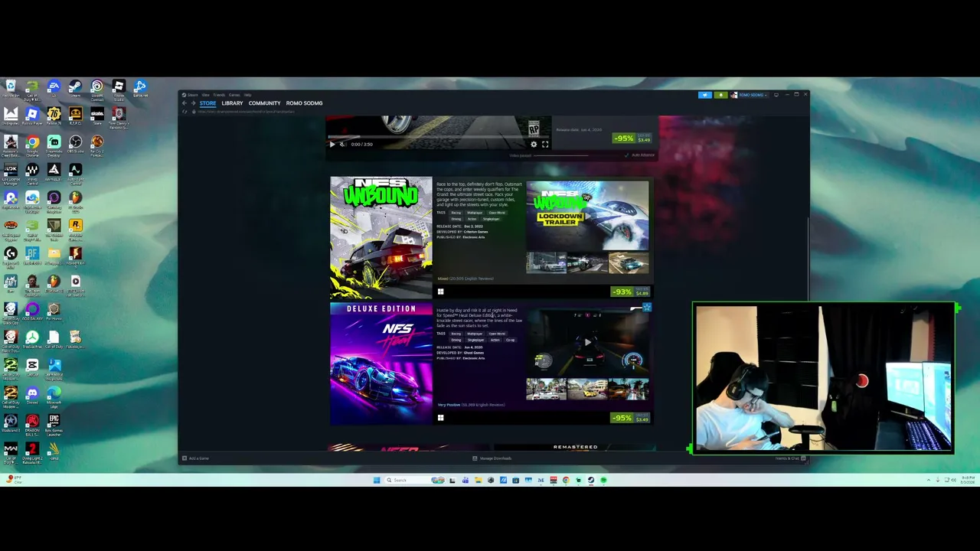Screen dimensions: 980x551
Task: Launch the EA app desktop shortcut
Action: pos(54,89)
